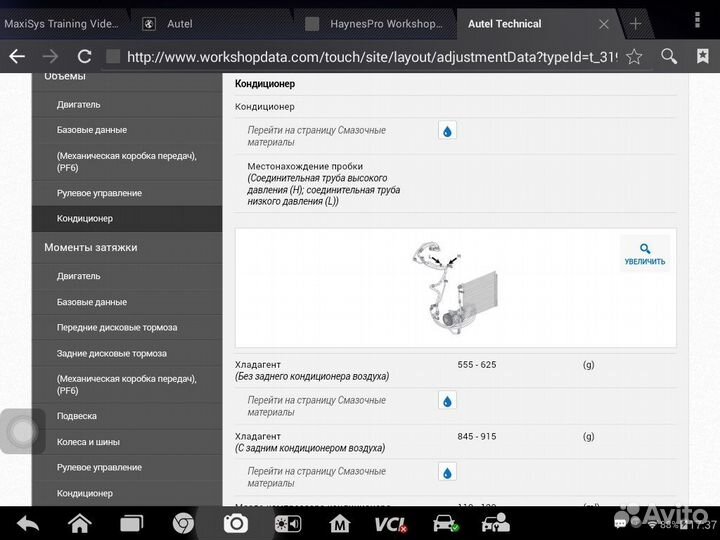The width and height of the screenshot is (720, 540).
Task: Open lubricants page icon under Кондиционер
Action: [x=447, y=131]
